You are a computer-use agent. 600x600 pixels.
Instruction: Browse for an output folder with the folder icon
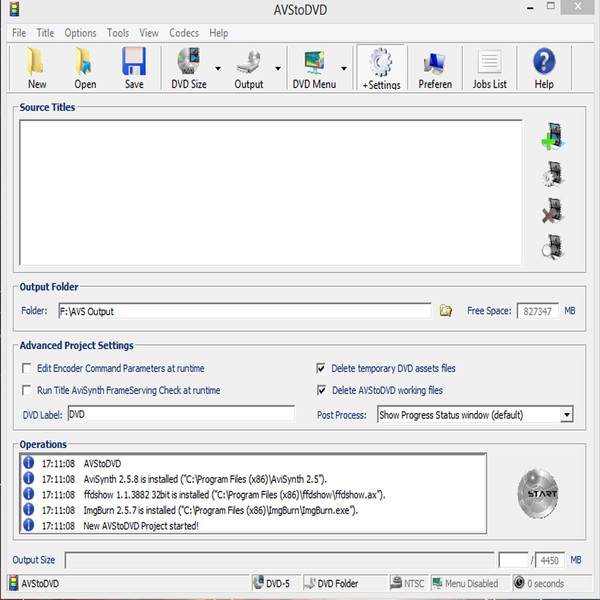(x=445, y=310)
